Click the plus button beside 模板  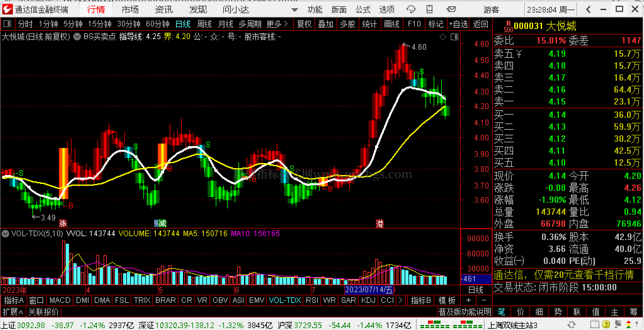(x=469, y=300)
